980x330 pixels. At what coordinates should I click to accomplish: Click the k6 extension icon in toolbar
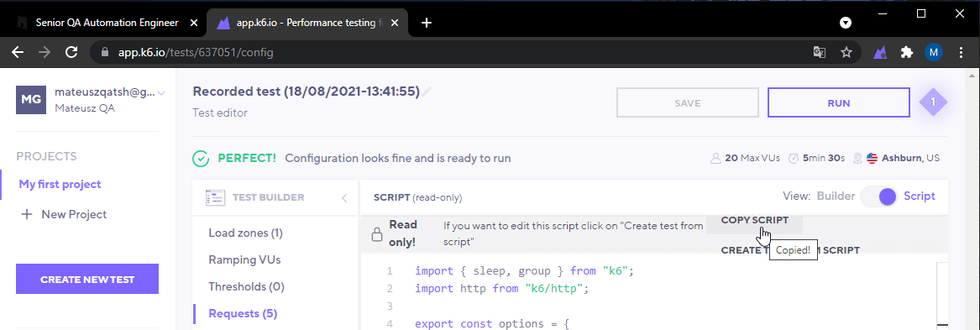coord(881,53)
